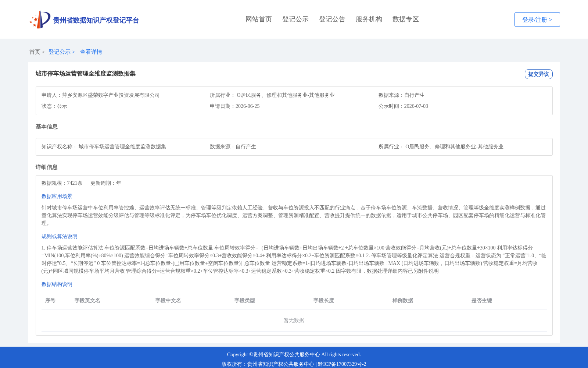The height and width of the screenshot is (368, 588).
Task: Click 状态:公示 text
Action: [x=54, y=106]
